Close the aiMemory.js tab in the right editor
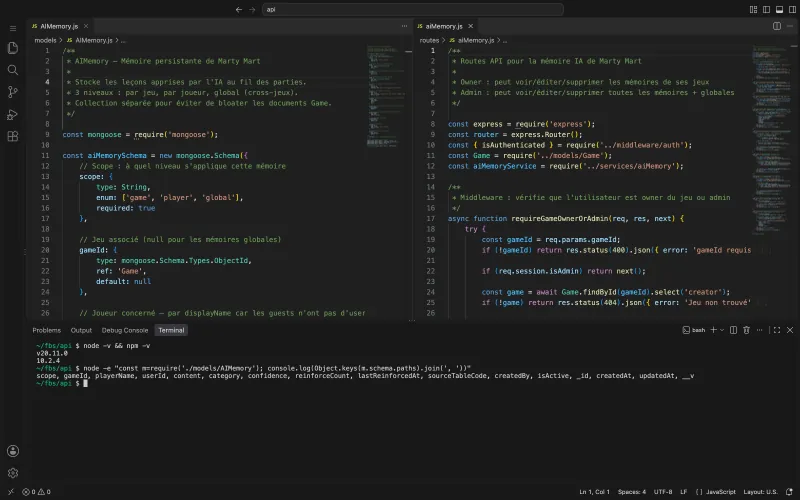Image resolution: width=800 pixels, height=500 pixels. coord(470,26)
